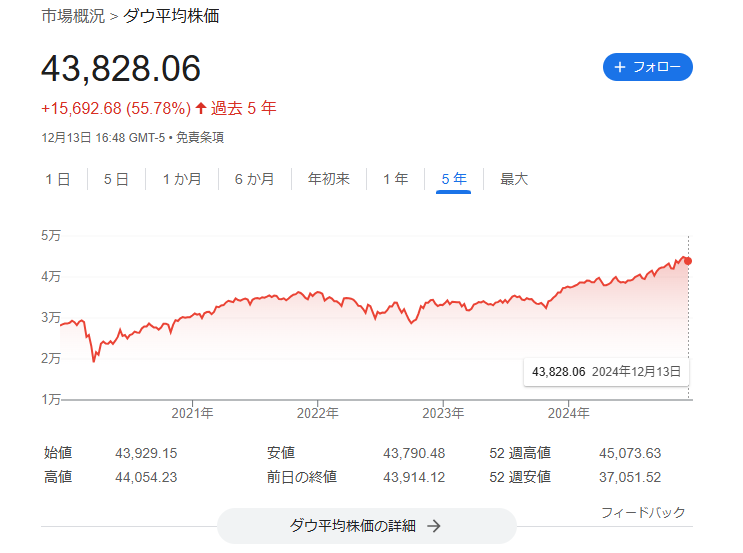Click the 5万 y-axis label
This screenshot has width=743, height=553.
point(51,236)
